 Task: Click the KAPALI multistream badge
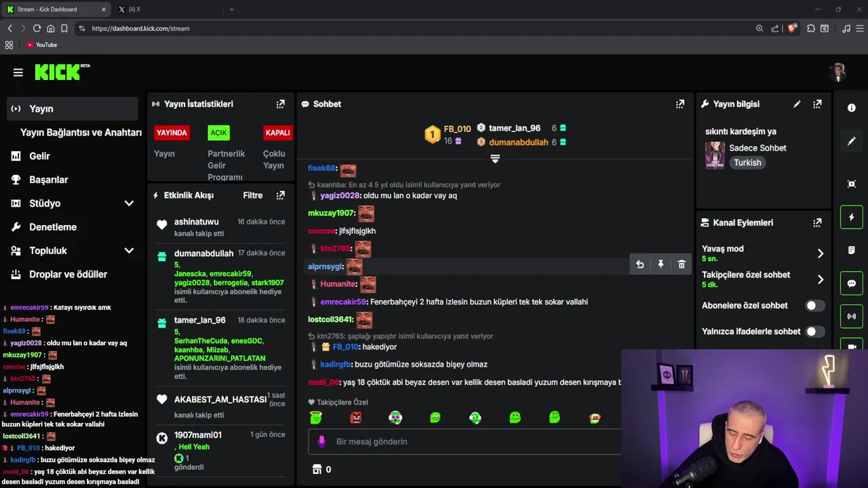pos(277,133)
